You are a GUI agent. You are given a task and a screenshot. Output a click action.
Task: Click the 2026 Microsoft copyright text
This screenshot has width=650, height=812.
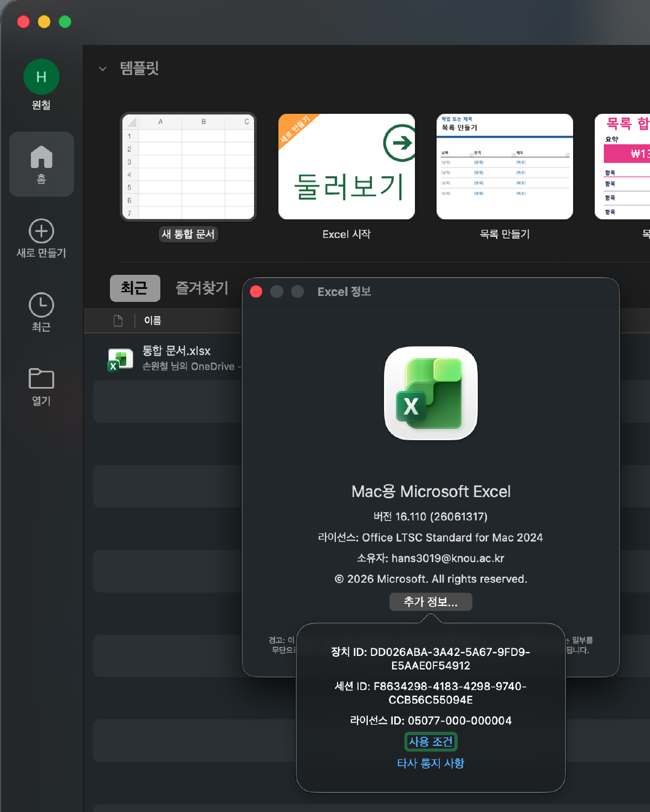pyautogui.click(x=431, y=579)
